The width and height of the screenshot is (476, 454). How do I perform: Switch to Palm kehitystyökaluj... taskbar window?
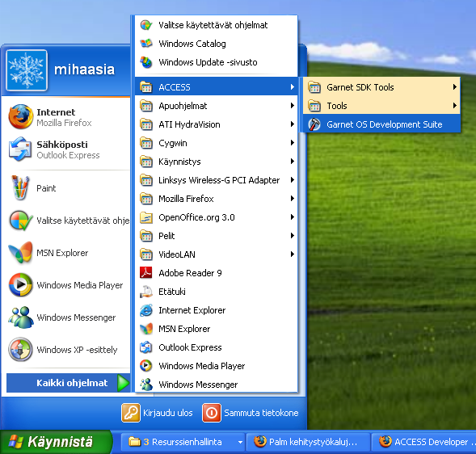click(x=308, y=442)
